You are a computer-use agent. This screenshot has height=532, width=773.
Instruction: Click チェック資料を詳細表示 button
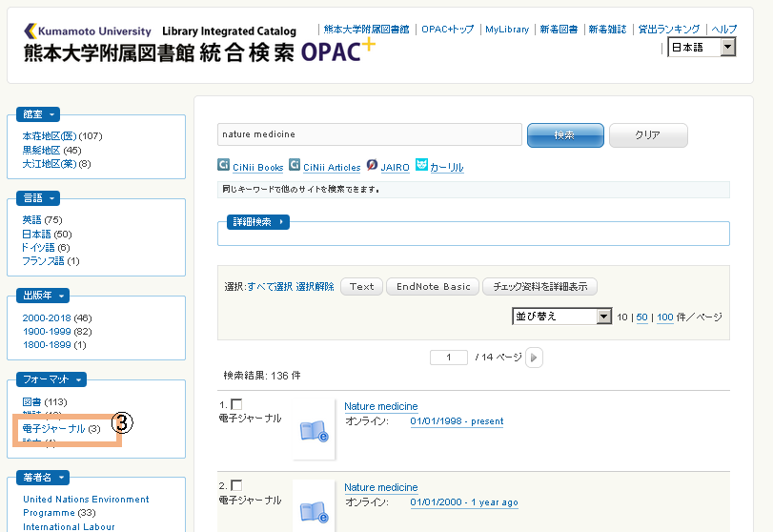(x=539, y=286)
